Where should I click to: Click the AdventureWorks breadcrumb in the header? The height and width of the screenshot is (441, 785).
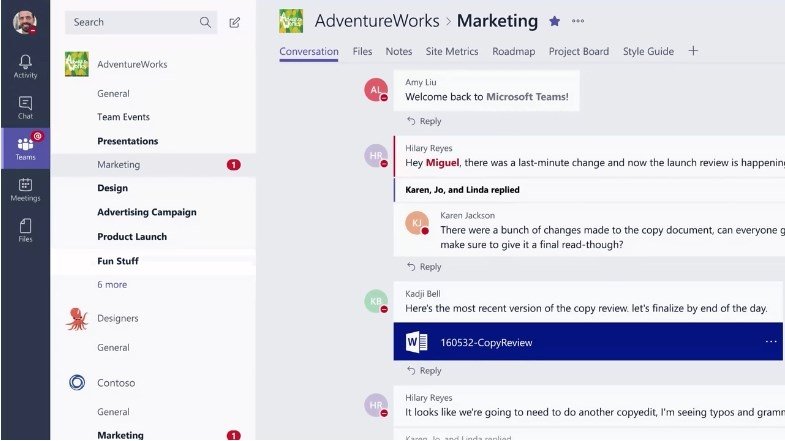click(x=377, y=21)
